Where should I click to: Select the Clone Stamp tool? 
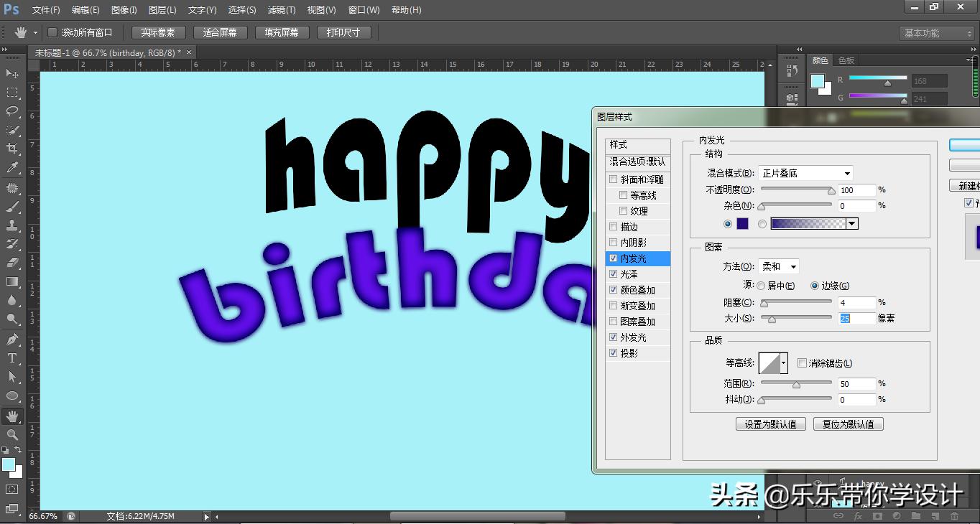[x=11, y=226]
